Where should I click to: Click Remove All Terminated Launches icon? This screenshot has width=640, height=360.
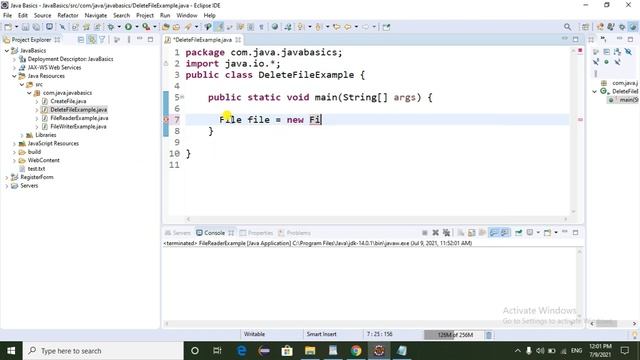click(x=446, y=233)
